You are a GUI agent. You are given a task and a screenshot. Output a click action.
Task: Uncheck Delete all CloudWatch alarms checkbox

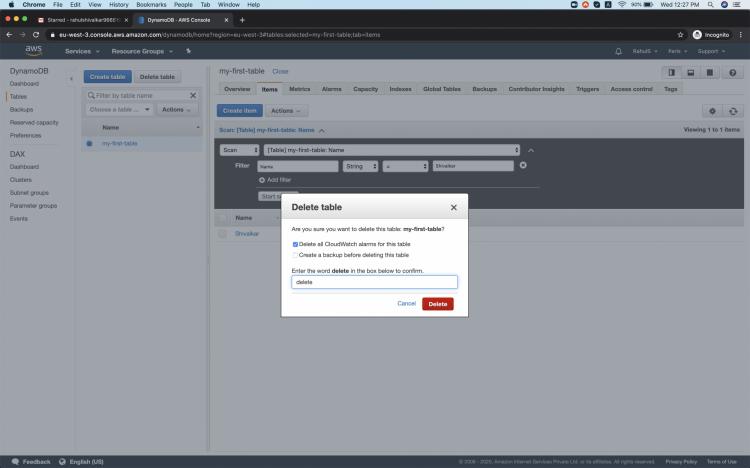pyautogui.click(x=295, y=244)
